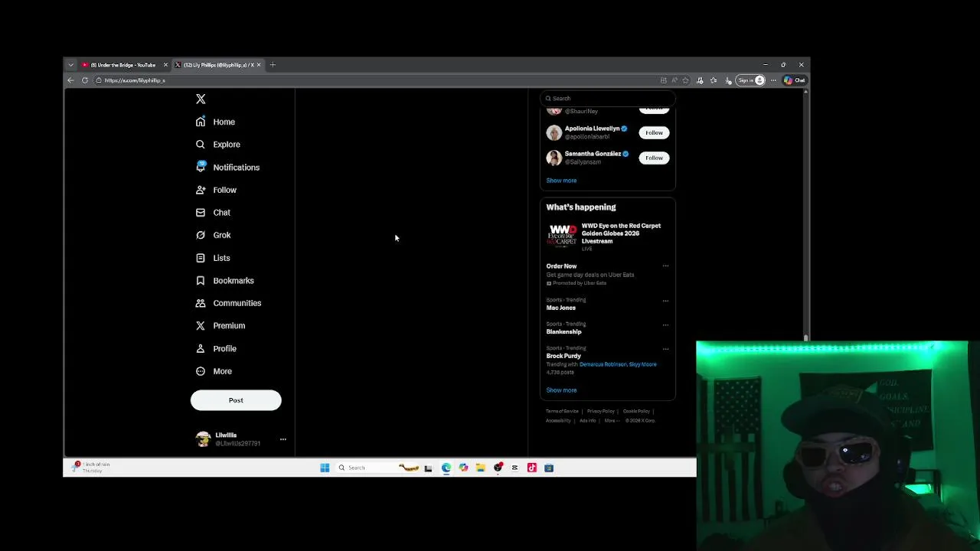Open the account options menu beside Liiwillis
The width and height of the screenshot is (980, 551).
click(x=283, y=439)
